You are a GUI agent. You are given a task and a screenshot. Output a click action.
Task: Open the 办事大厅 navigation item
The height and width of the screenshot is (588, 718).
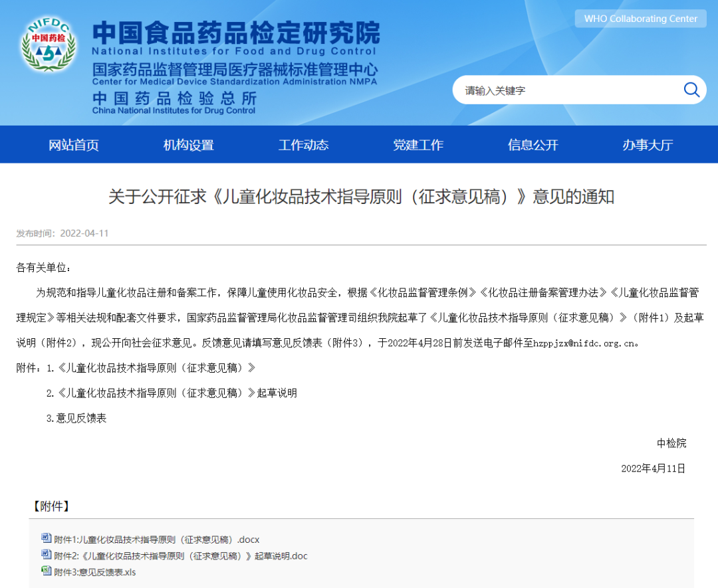tap(648, 145)
